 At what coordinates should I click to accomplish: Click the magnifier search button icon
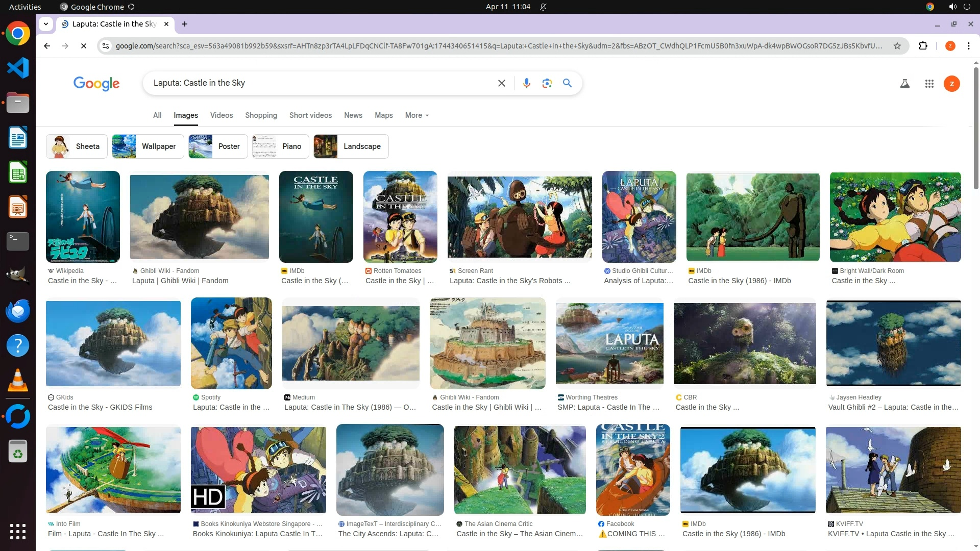567,83
